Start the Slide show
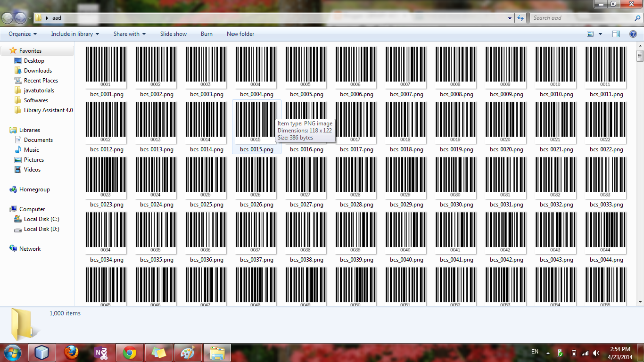 (173, 33)
